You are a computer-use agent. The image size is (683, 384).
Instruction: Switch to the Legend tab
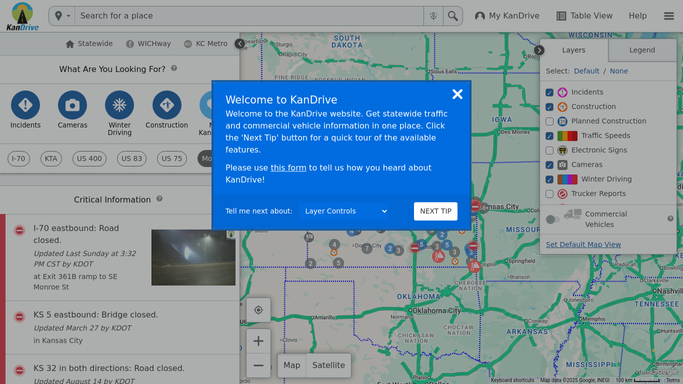point(642,50)
